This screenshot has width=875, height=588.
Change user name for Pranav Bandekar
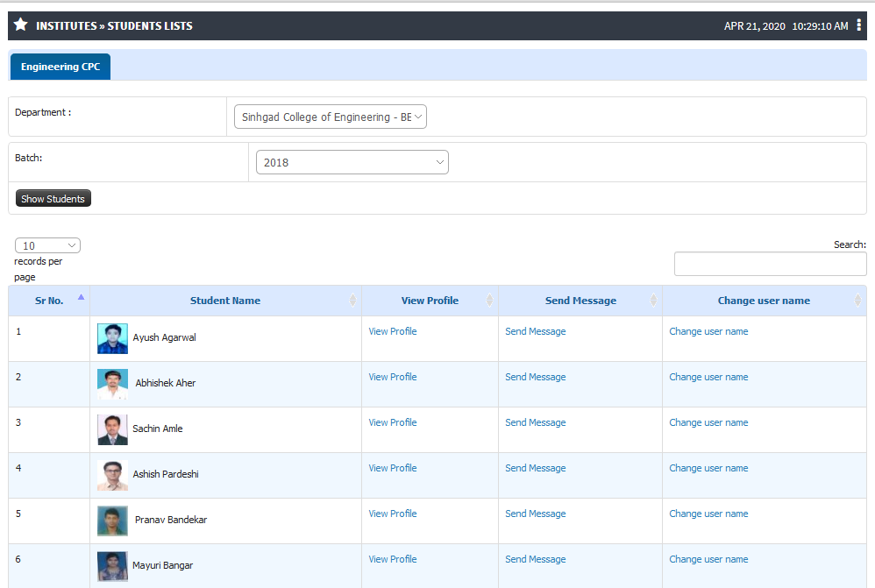708,514
